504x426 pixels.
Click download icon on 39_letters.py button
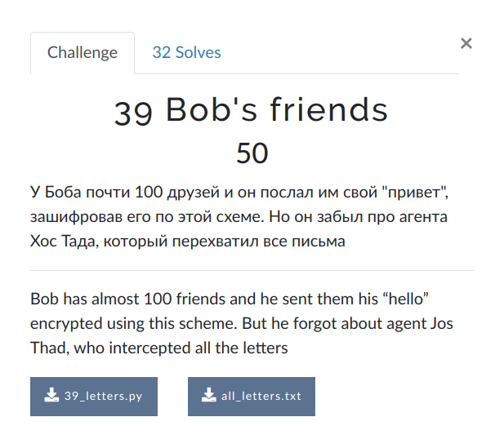coord(51,395)
